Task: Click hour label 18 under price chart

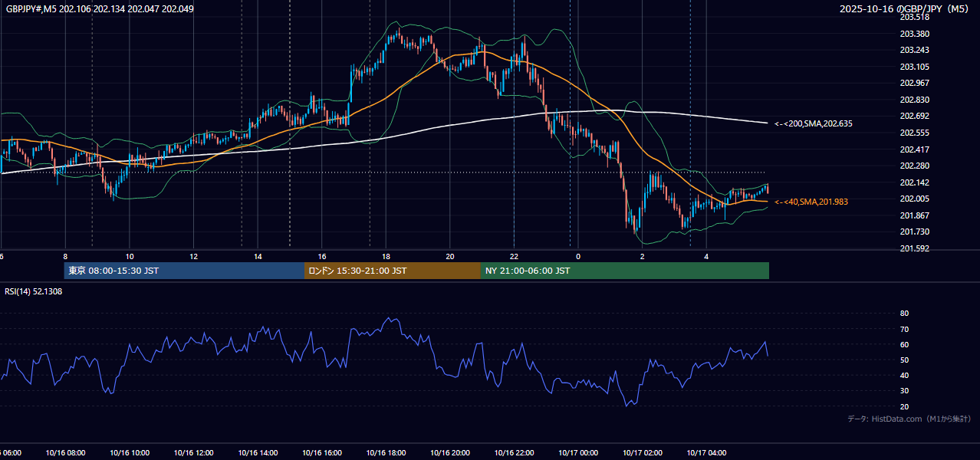Action: (386, 256)
